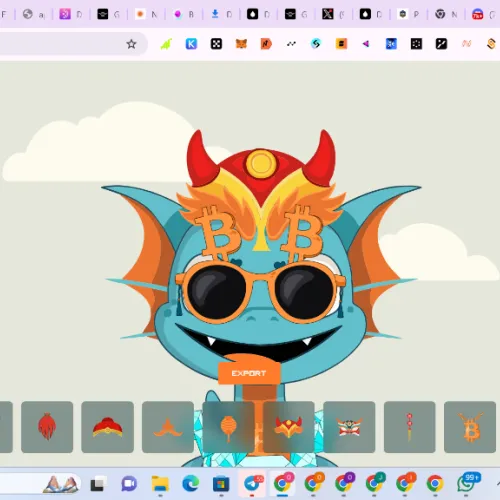Launch Microsoft Edge from the taskbar
The width and height of the screenshot is (500, 500).
click(x=191, y=484)
